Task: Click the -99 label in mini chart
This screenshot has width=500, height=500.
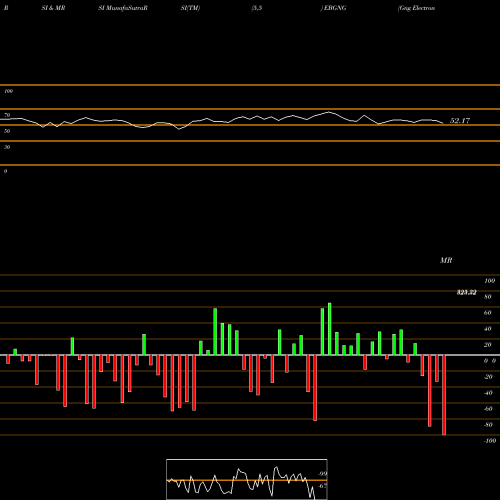Action: (322, 474)
